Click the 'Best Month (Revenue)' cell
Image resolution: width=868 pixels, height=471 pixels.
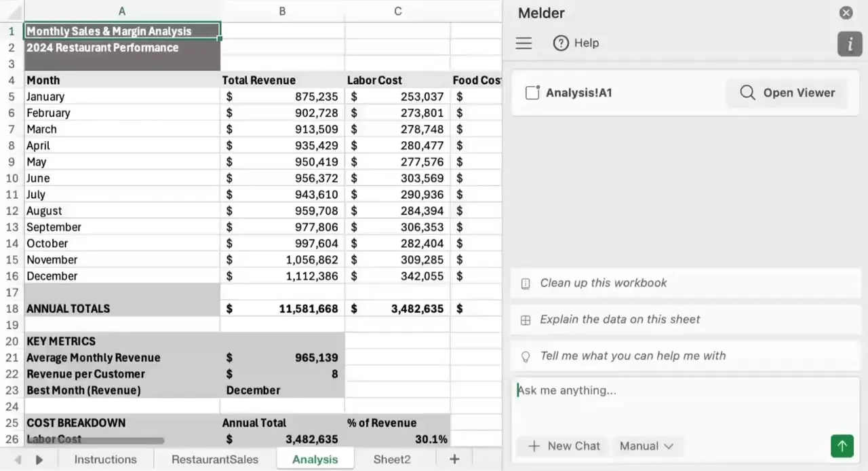[122, 390]
